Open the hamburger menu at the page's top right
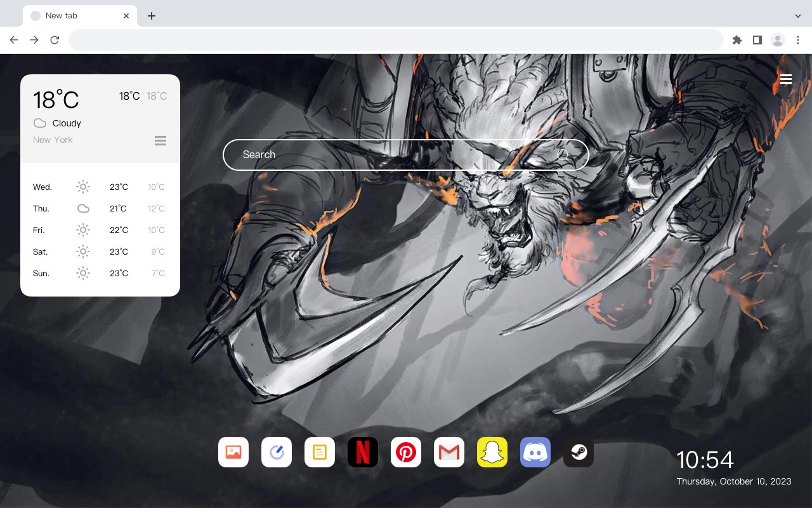Viewport: 812px width, 508px height. pyautogui.click(x=786, y=79)
